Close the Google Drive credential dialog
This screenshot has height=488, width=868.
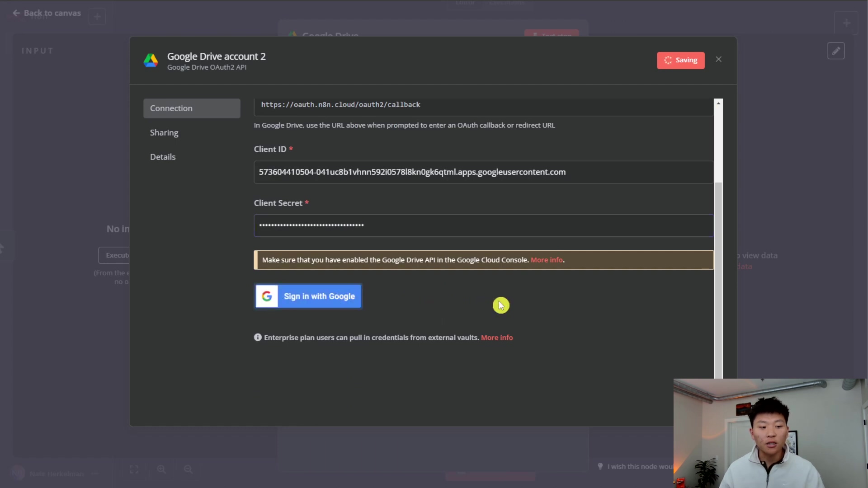pyautogui.click(x=718, y=60)
